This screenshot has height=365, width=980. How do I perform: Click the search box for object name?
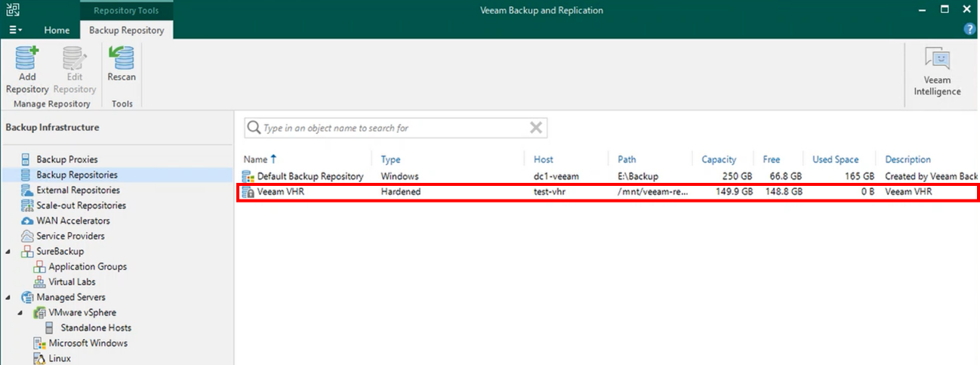pyautogui.click(x=396, y=128)
